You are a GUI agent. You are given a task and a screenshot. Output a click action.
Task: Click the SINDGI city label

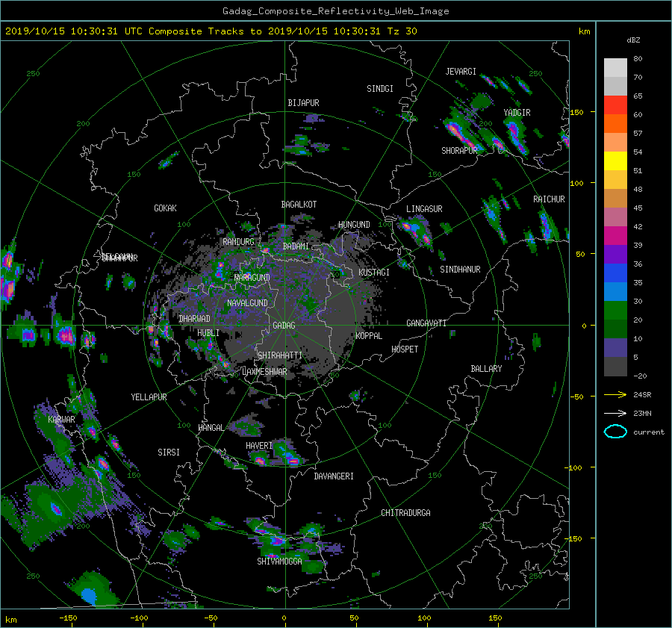click(380, 89)
